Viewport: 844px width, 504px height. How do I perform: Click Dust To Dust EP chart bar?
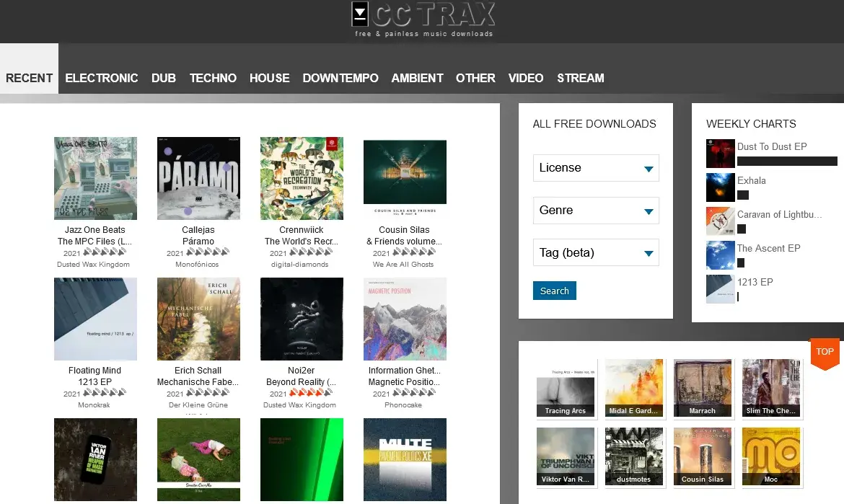click(x=787, y=161)
